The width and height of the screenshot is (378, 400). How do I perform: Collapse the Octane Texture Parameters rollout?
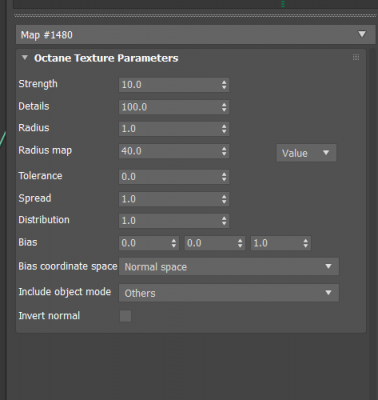point(24,58)
